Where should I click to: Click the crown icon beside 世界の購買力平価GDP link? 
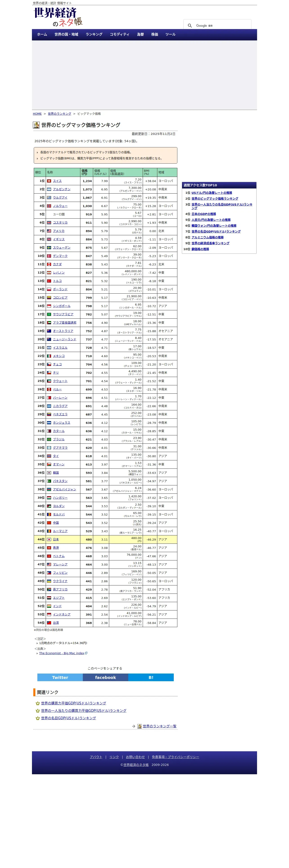click(38, 703)
